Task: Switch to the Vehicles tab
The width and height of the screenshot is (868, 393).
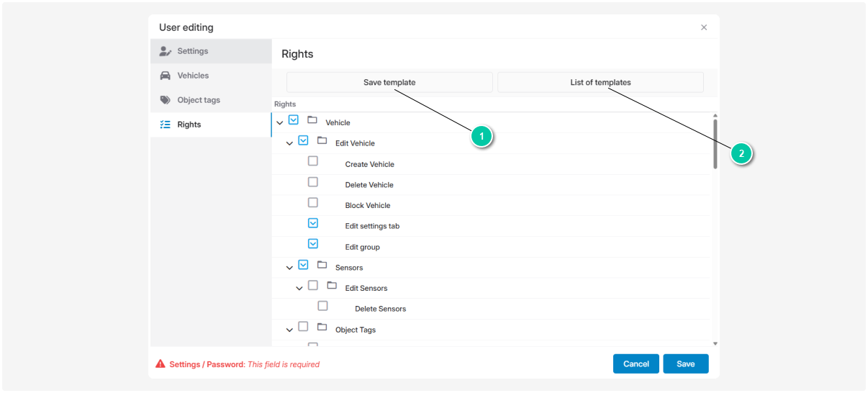Action: pyautogui.click(x=193, y=76)
